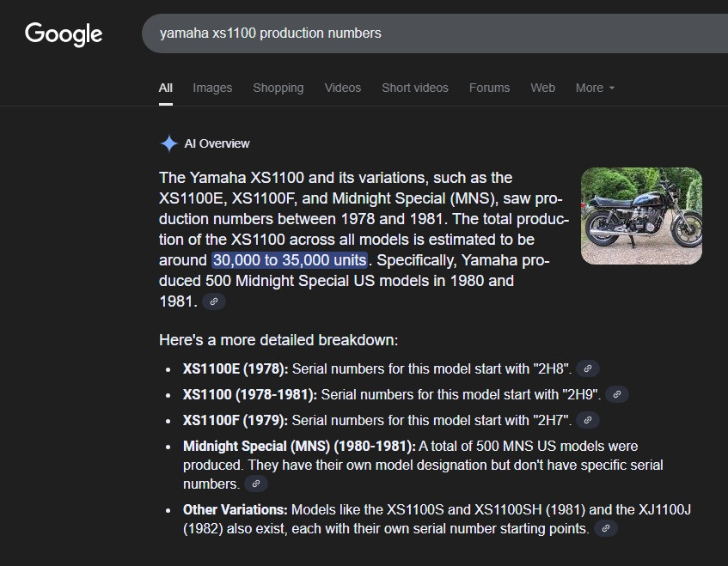Click bold label 'XS1100F (1979):'
Viewport: 728px width, 566px height.
(x=236, y=420)
